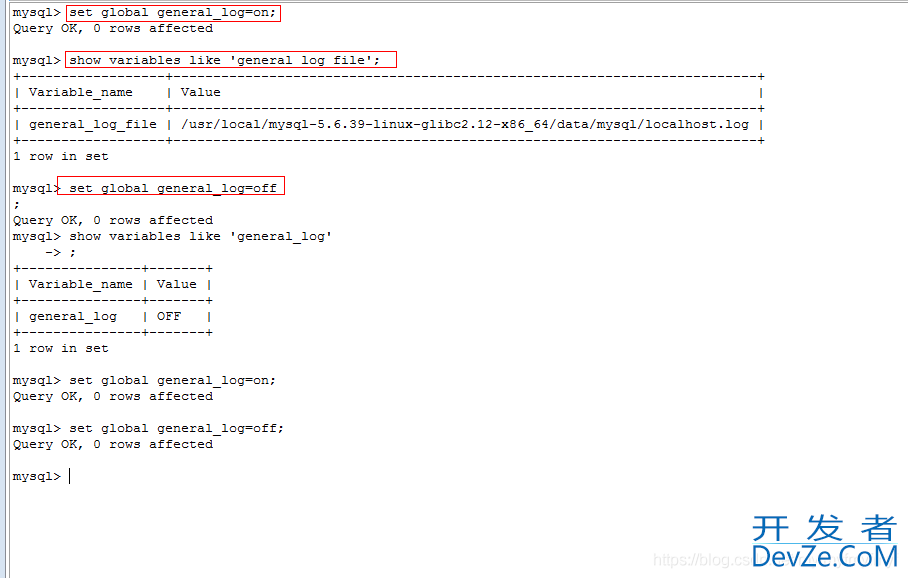Click '1 row in set' below the log file path table
Viewport: 908px width, 578px height.
click(61, 156)
